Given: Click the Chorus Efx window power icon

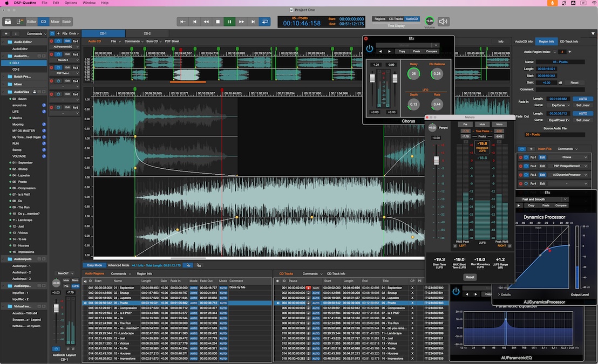Looking at the screenshot, I should coord(370,49).
